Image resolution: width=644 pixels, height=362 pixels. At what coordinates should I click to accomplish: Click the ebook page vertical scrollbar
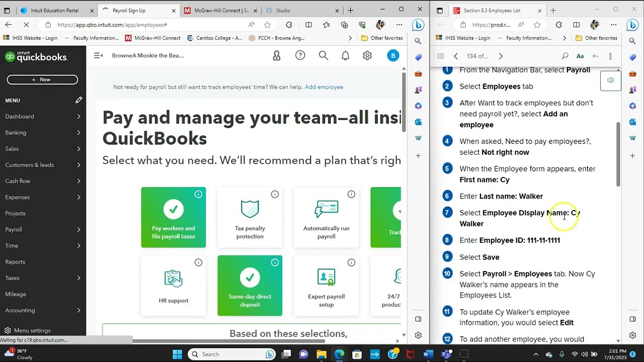[618, 155]
